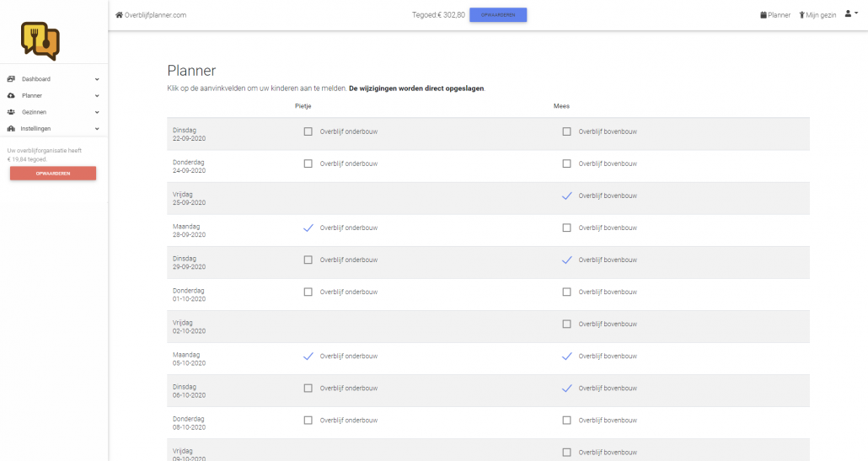Click the Mees column header
Screen dimensions: 868x461
(561, 106)
